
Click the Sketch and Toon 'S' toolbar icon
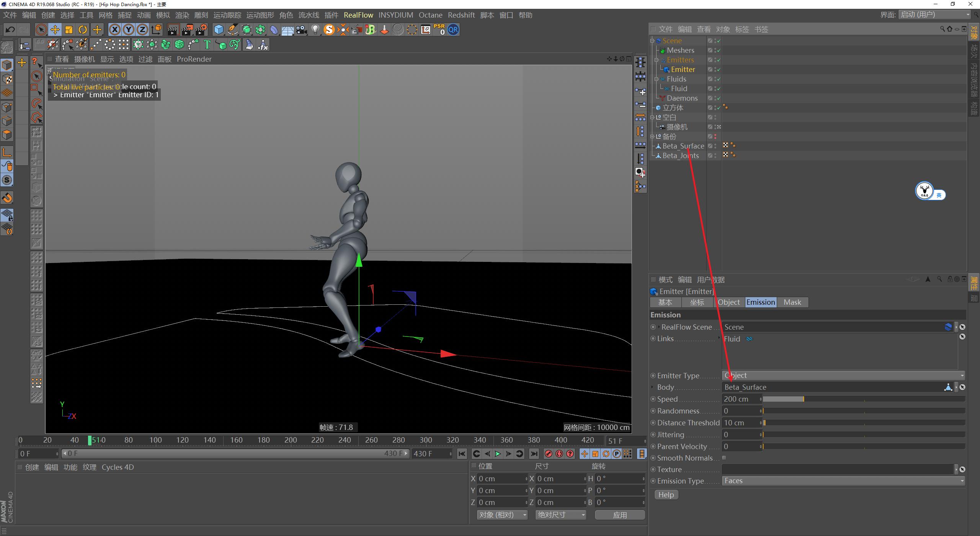click(329, 29)
